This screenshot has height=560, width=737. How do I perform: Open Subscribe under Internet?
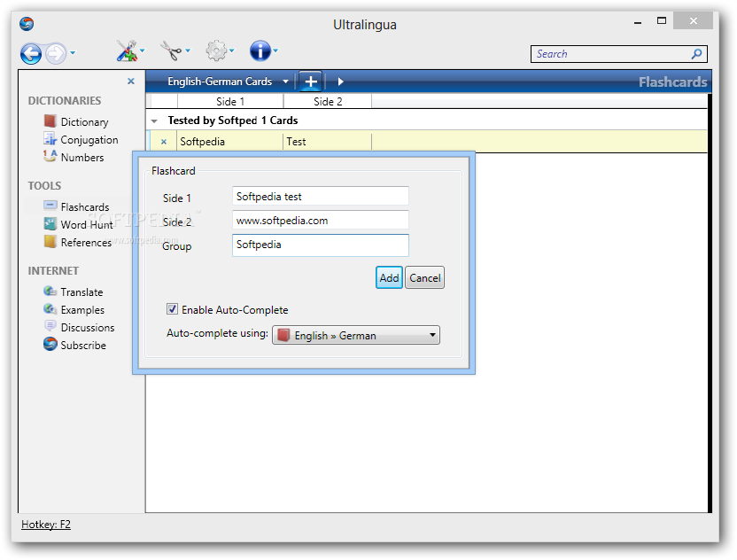74,345
